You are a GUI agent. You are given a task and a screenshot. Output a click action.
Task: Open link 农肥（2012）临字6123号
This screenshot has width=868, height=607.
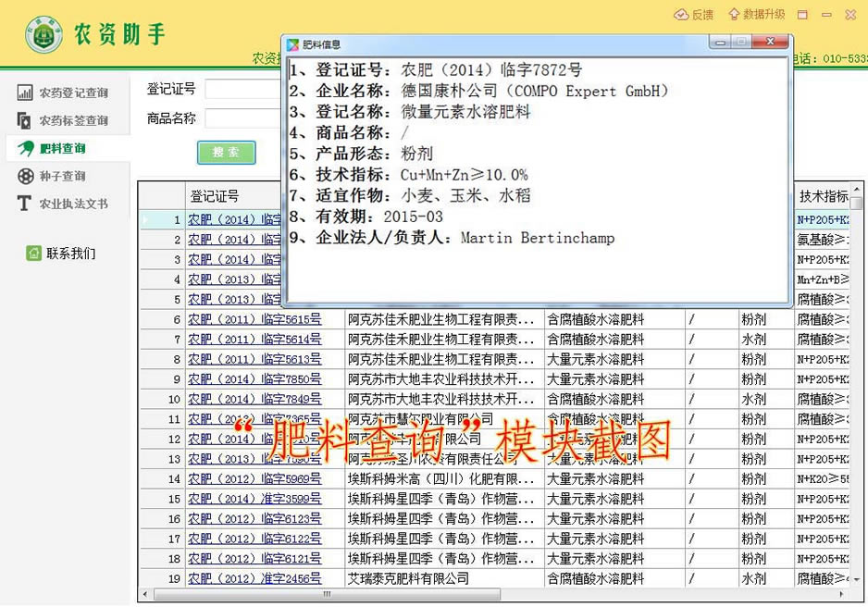coord(254,518)
